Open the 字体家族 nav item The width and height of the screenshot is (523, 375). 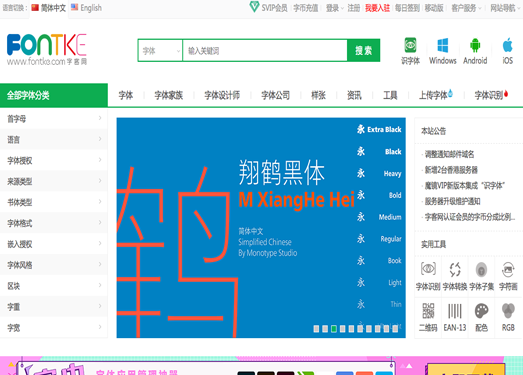[x=168, y=95]
